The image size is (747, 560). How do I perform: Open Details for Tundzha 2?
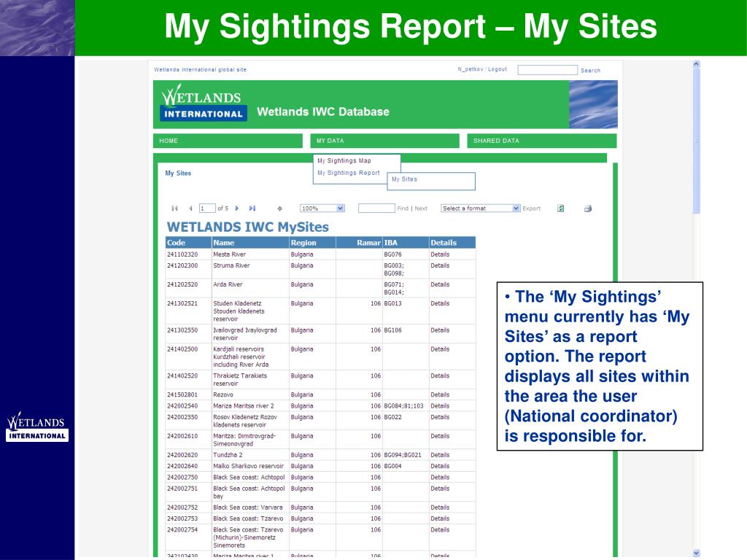pyautogui.click(x=440, y=455)
